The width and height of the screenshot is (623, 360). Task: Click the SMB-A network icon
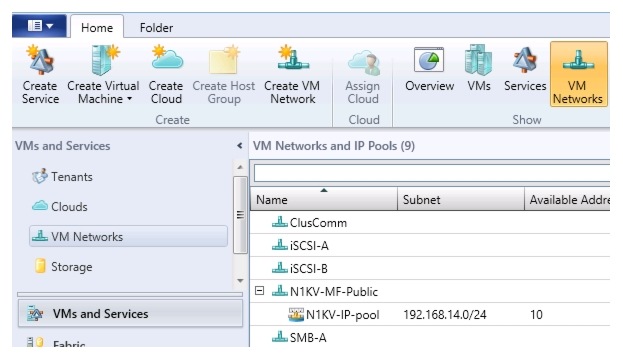(280, 337)
